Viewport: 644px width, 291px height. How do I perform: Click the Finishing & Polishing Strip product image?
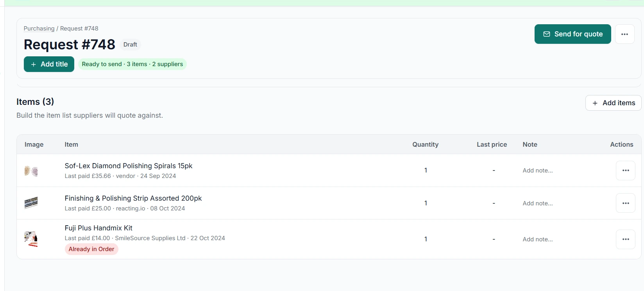click(31, 203)
